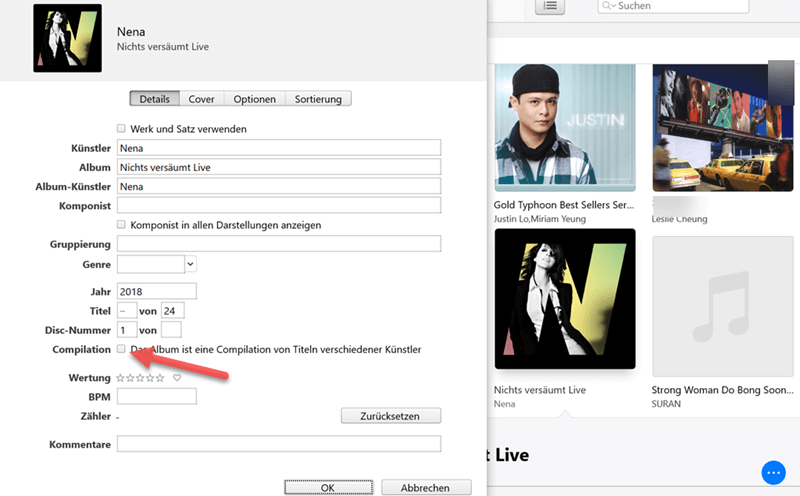Select the Nichts versäumt Live album cover in library
The image size is (800, 496).
click(565, 298)
